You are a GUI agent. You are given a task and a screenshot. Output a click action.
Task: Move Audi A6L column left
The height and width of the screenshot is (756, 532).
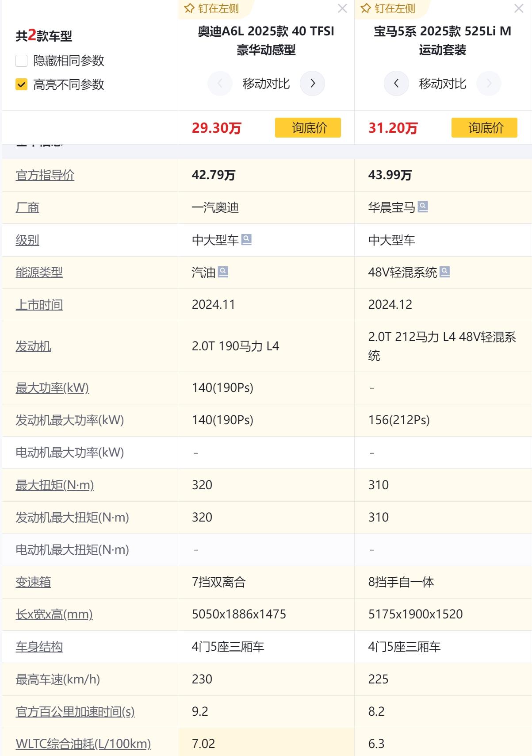tap(220, 83)
